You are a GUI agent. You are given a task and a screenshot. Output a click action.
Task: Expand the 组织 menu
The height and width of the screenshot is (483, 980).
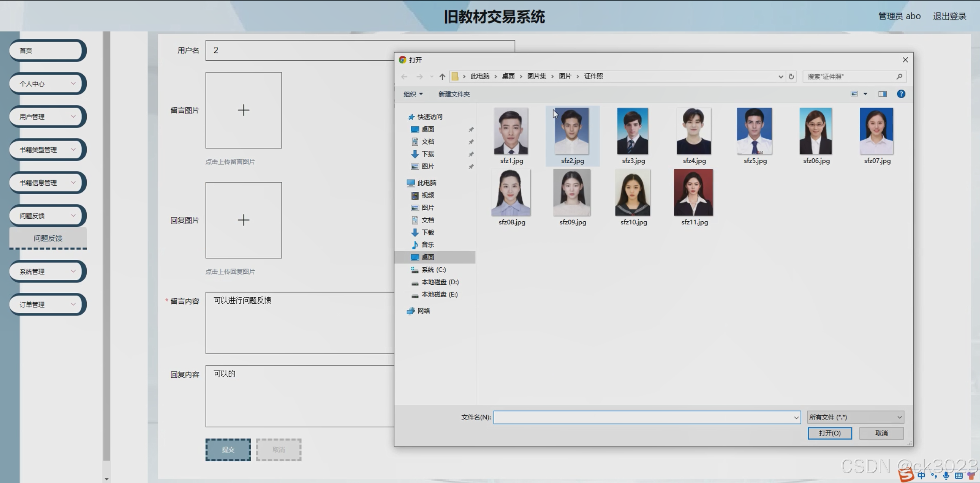pyautogui.click(x=413, y=94)
